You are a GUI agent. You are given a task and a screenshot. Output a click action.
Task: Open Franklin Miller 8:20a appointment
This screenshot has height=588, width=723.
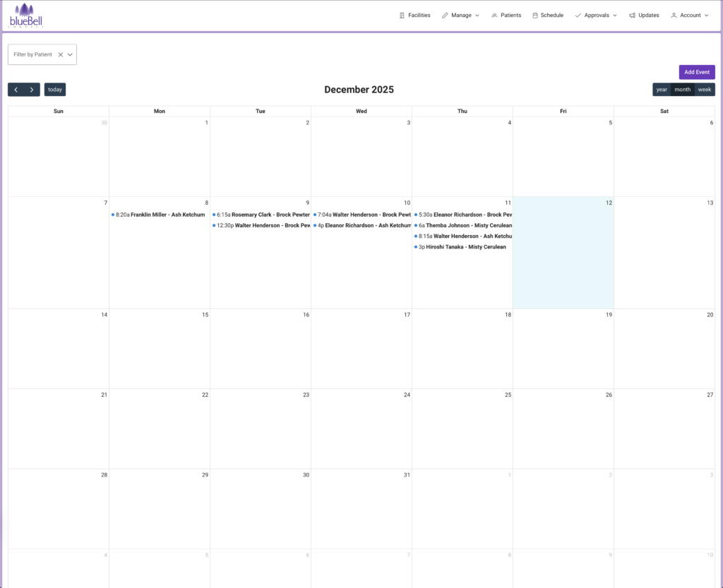point(160,215)
